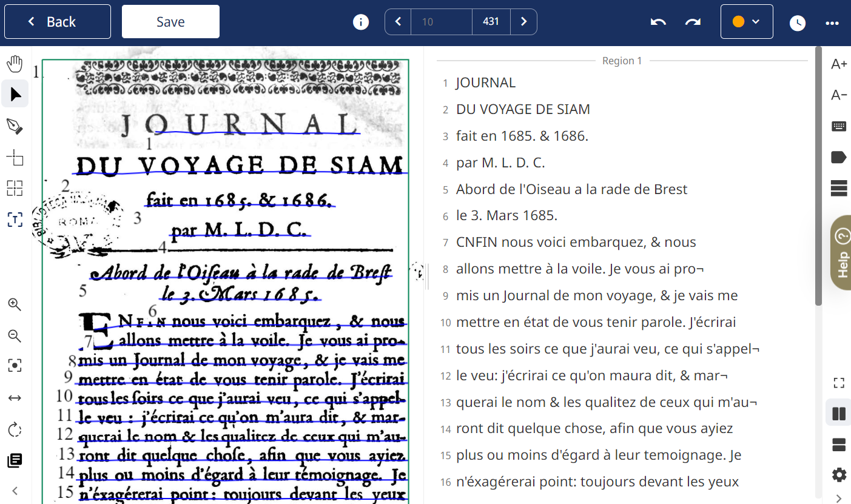
Task: Toggle fullscreen mode
Action: [839, 383]
